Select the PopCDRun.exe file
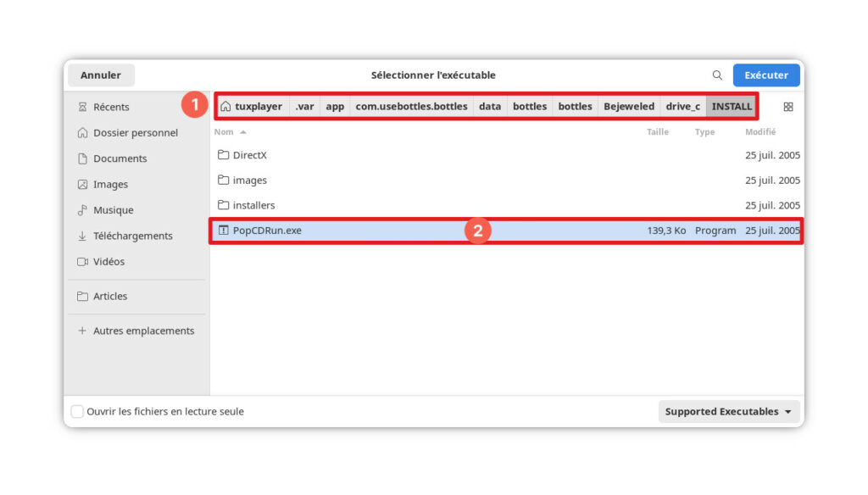Image resolution: width=868 pixels, height=495 pixels. point(267,231)
